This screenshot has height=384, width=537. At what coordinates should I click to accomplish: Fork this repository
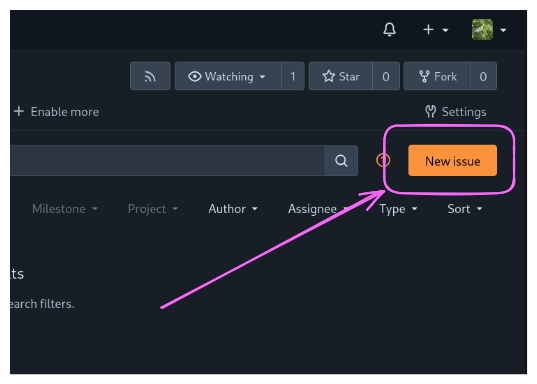tap(437, 76)
